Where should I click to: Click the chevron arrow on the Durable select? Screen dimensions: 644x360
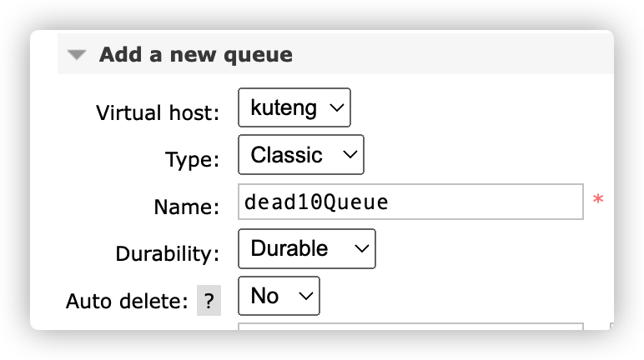tap(360, 248)
